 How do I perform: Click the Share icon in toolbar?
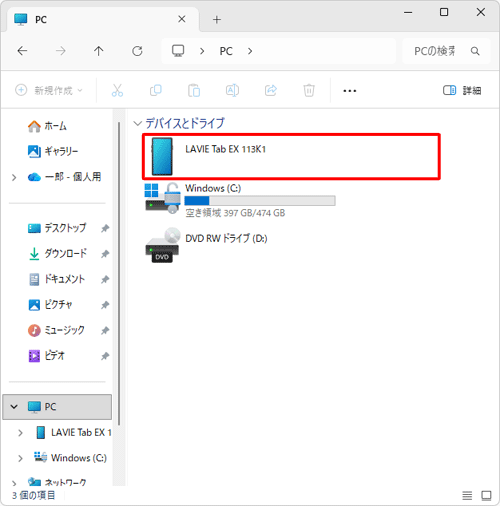tap(271, 90)
